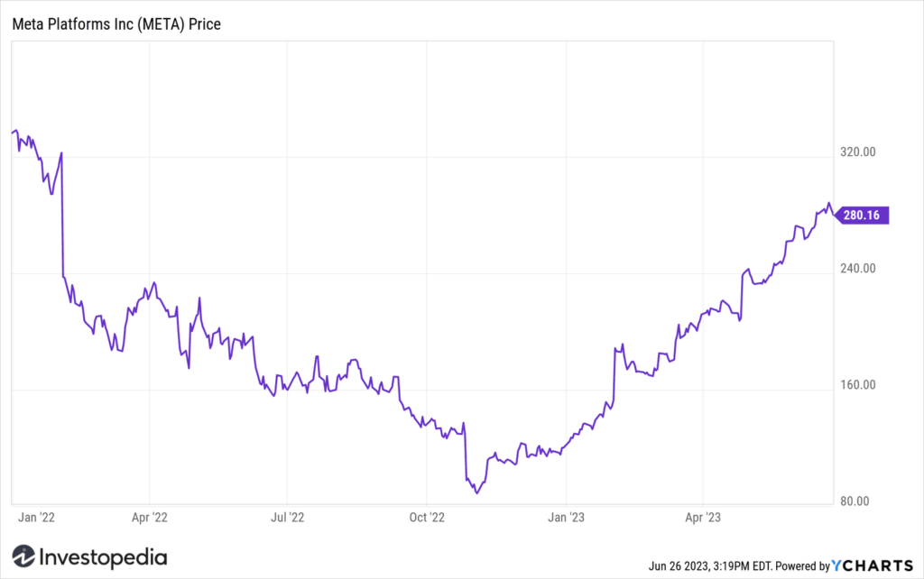Click the price line's lowest point near November 2022
The height and width of the screenshot is (579, 924).
(476, 492)
